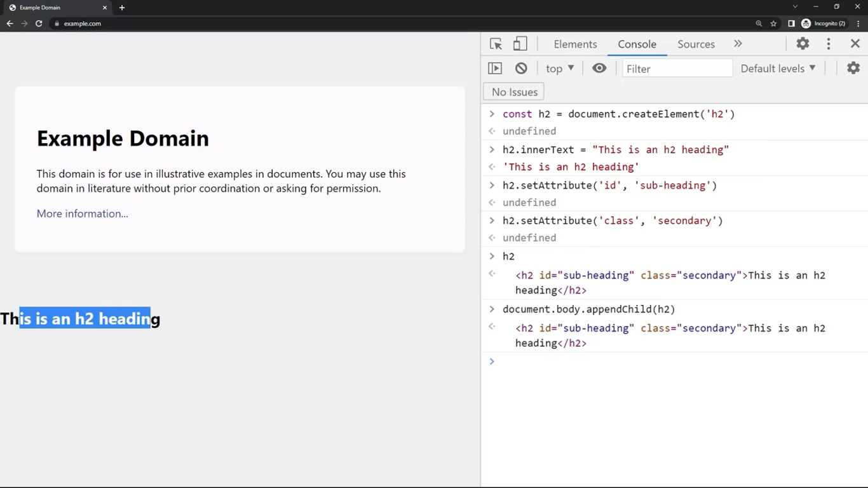Screen dimensions: 868x488
Task: Activate the inspect element picker tool
Action: pos(496,44)
